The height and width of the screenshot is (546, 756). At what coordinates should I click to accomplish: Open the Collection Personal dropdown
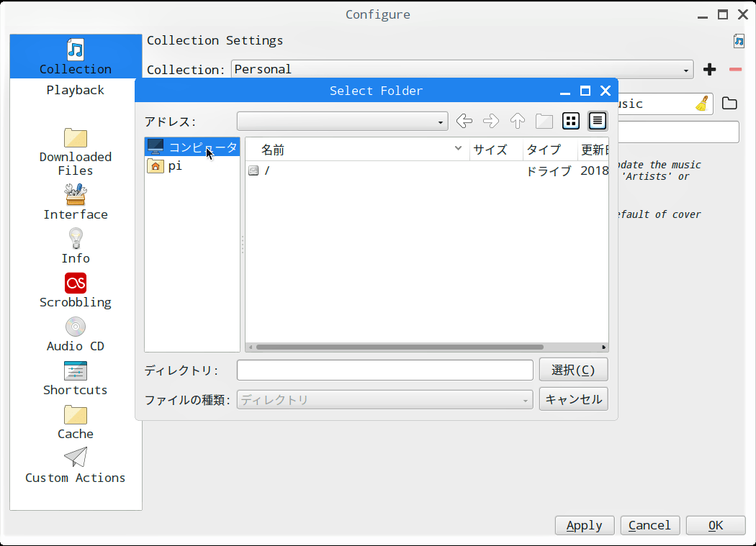(462, 70)
